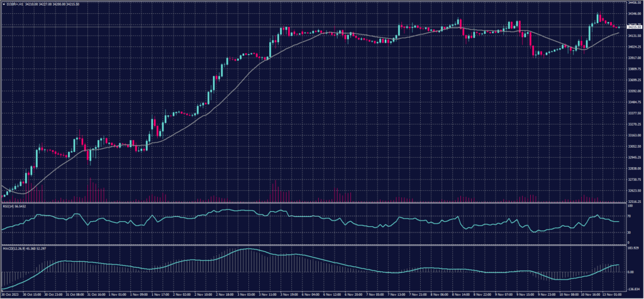
Task: Click the 34456.50 top price axis label
Action: (x=633, y=3)
